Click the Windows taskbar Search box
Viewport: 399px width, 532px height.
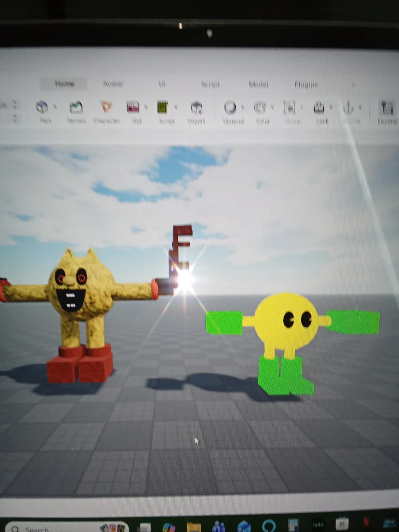click(x=66, y=528)
